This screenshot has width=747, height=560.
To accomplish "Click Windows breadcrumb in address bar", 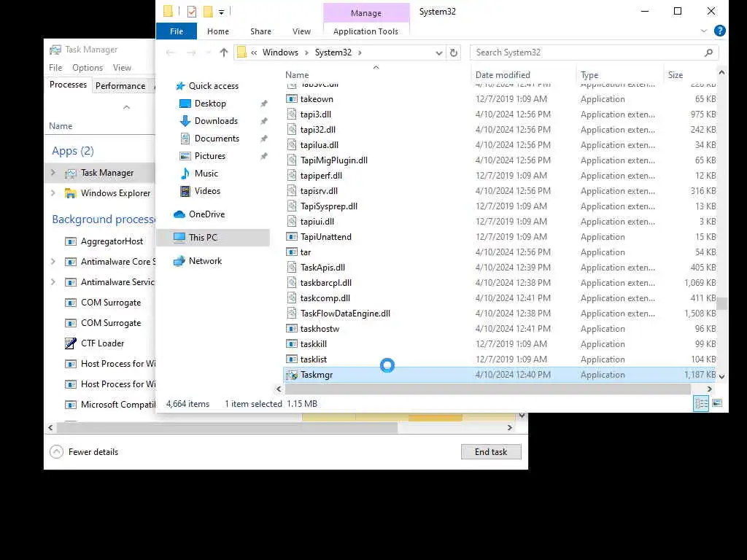I will [280, 52].
